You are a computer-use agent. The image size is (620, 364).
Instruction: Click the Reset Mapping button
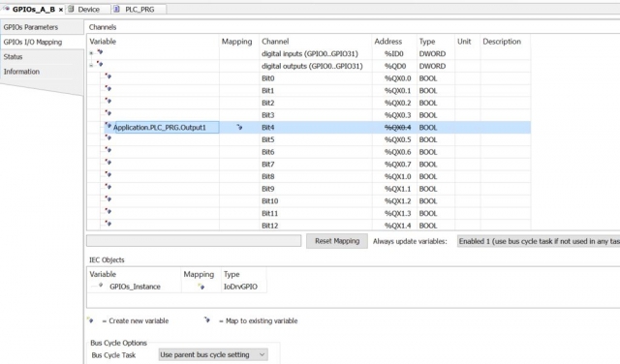click(x=337, y=241)
